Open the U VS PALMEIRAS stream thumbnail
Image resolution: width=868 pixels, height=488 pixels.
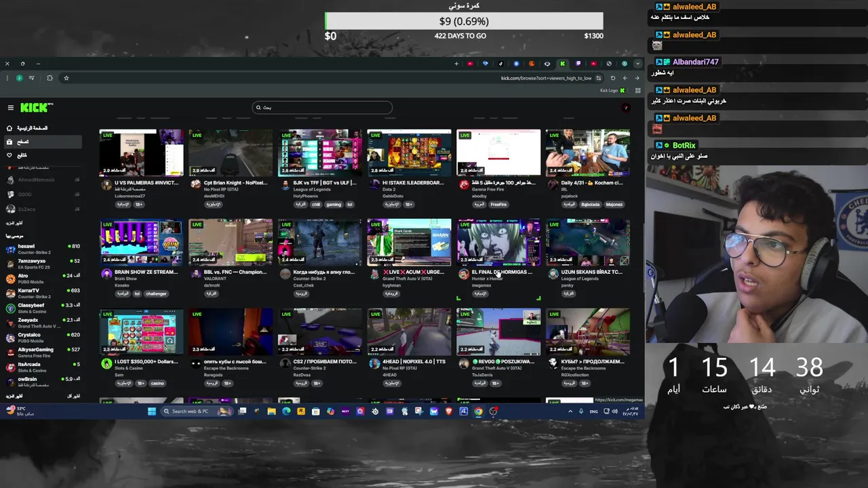coord(141,152)
